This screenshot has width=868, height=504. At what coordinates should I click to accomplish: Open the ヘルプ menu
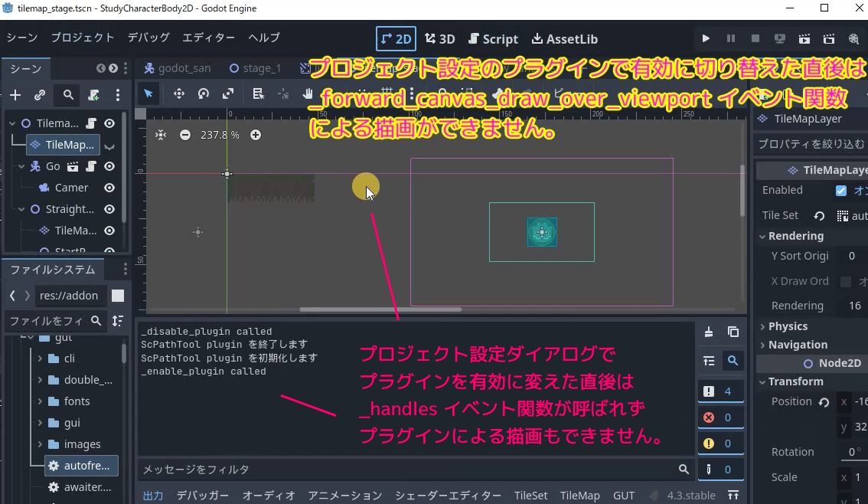coord(264,38)
